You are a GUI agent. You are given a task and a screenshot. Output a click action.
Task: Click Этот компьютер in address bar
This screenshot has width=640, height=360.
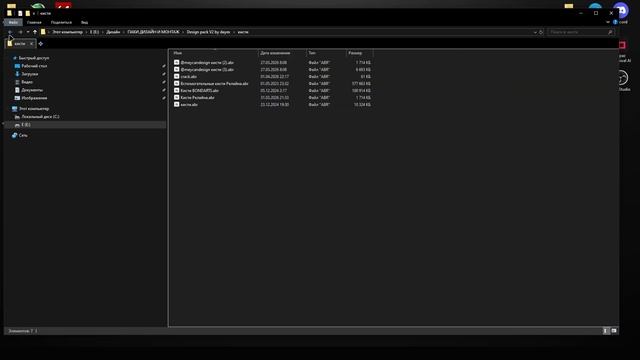67,32
